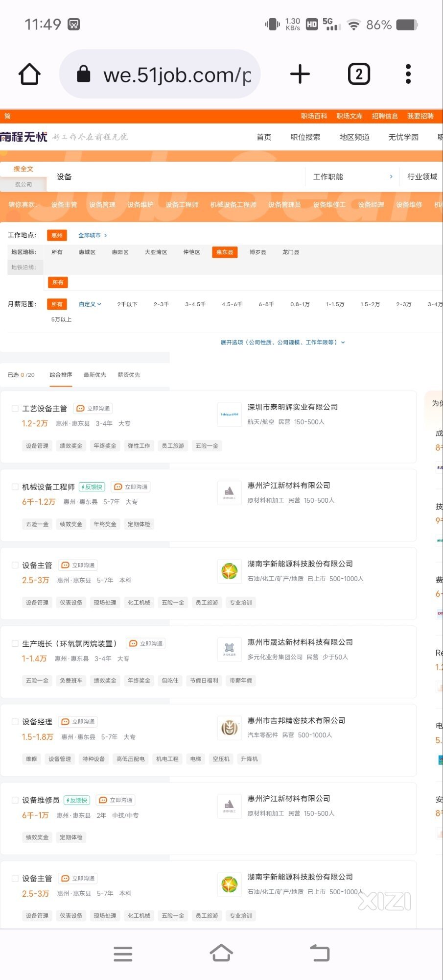Open 深圳市泰明辉实业有限公司 company logo
Image resolution: width=443 pixels, height=980 pixels.
[x=230, y=415]
